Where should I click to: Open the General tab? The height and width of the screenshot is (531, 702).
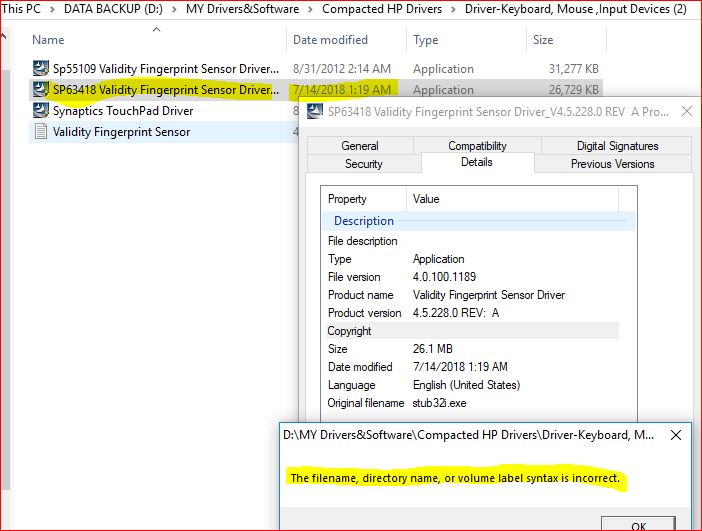pos(360,146)
